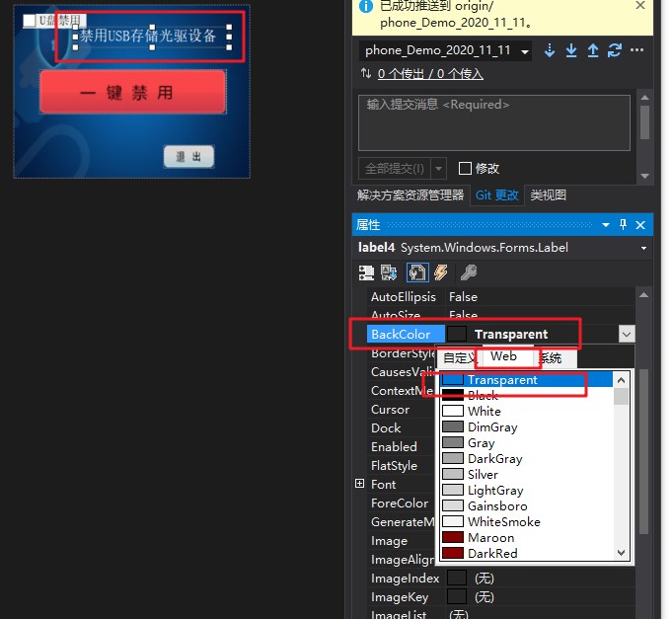The width and height of the screenshot is (672, 619).
Task: Expand the Font property
Action: (360, 484)
